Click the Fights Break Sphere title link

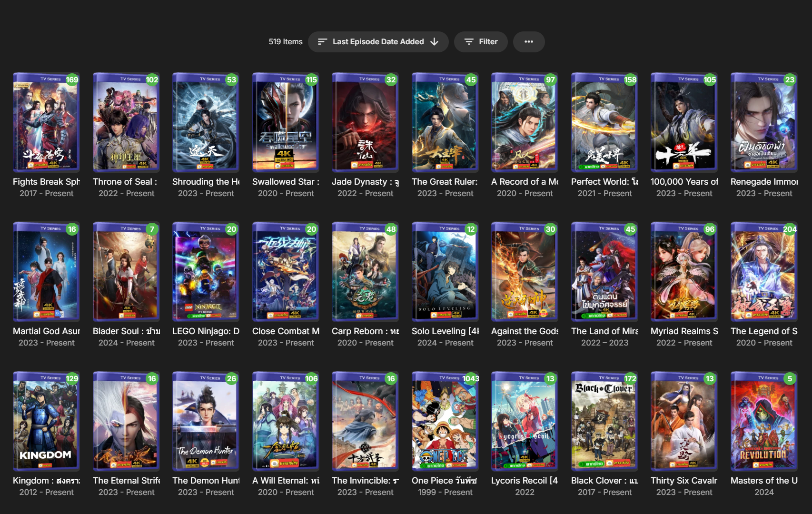[x=46, y=182]
